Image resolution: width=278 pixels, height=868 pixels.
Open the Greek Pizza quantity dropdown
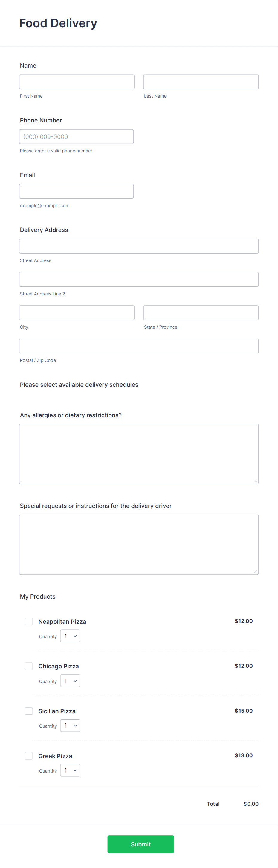point(70,770)
